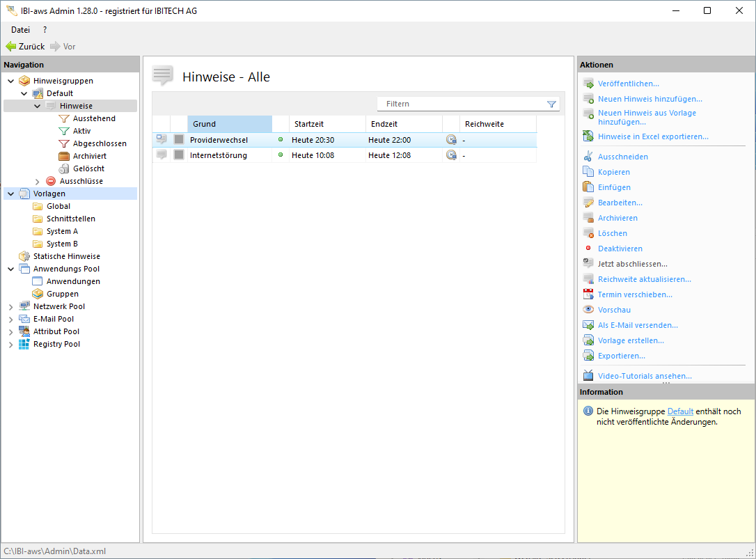Image resolution: width=756 pixels, height=559 pixels.
Task: Click the Vorschau eye icon
Action: point(588,310)
